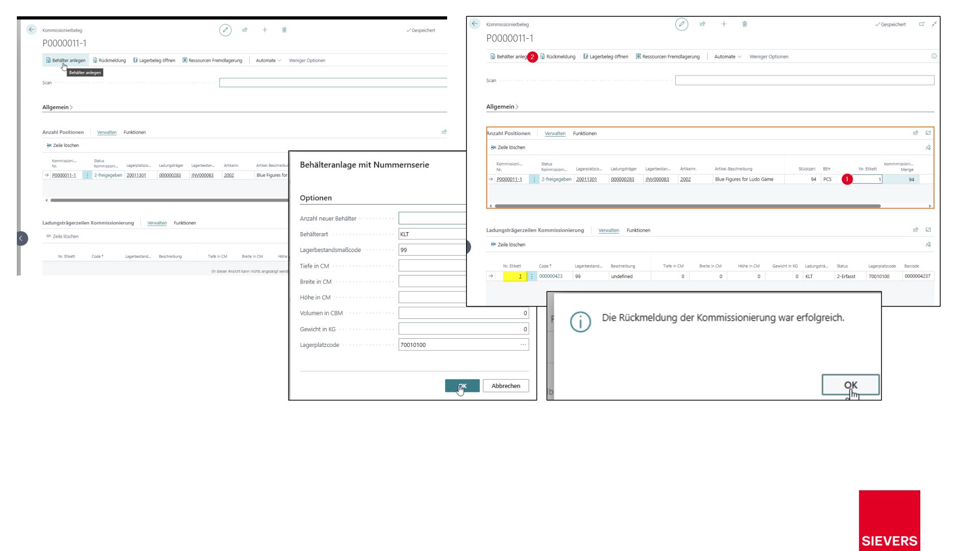Click the Scan input field in left window
The height and width of the screenshot is (551, 980).
[x=333, y=83]
